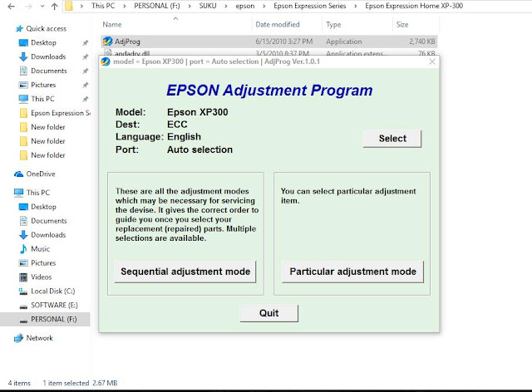Quit the EPSON Adjustment Program
This screenshot has height=392, width=532.
tap(269, 313)
